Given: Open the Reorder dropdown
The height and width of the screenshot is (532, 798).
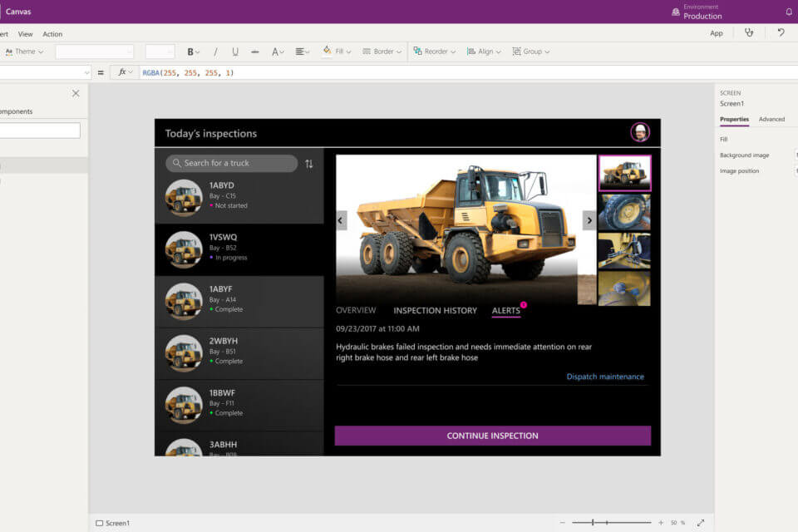Looking at the screenshot, I should tap(435, 52).
